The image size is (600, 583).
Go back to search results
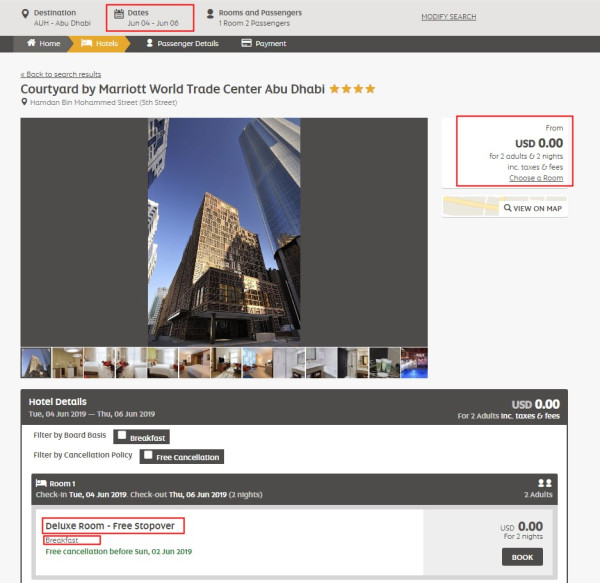click(60, 75)
